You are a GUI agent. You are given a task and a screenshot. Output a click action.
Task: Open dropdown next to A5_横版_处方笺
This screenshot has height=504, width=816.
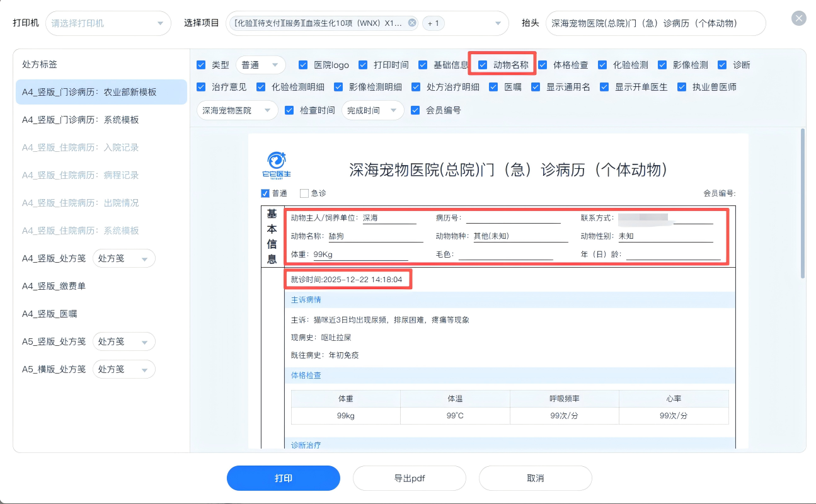[x=124, y=369]
